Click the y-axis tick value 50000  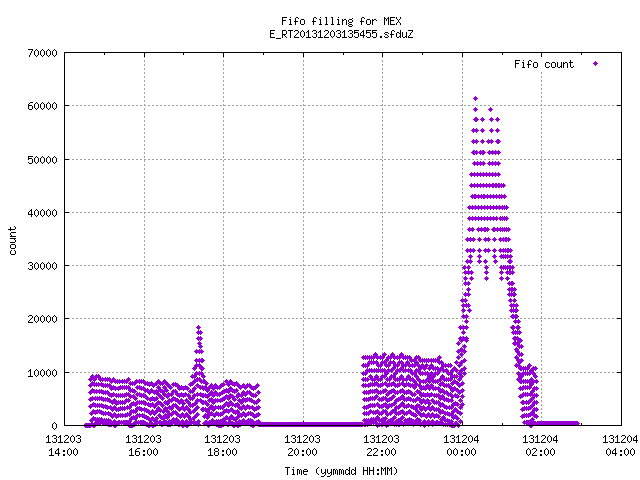[x=42, y=160]
